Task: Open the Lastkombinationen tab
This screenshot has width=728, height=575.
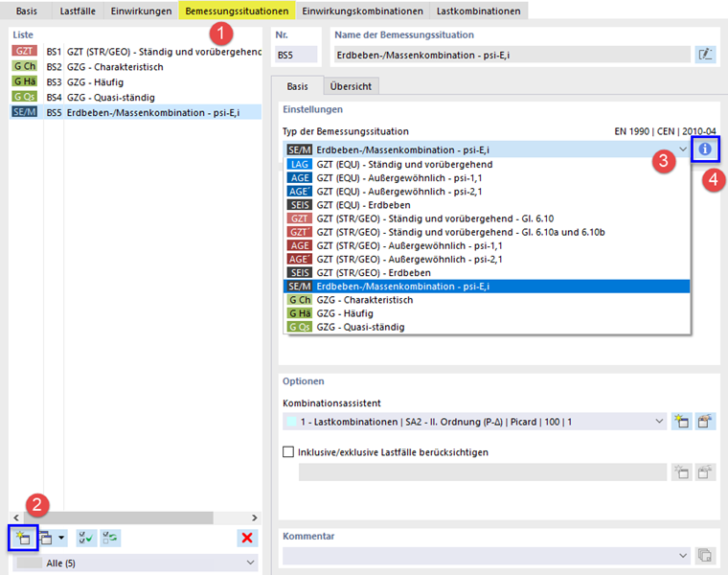Action: click(478, 11)
